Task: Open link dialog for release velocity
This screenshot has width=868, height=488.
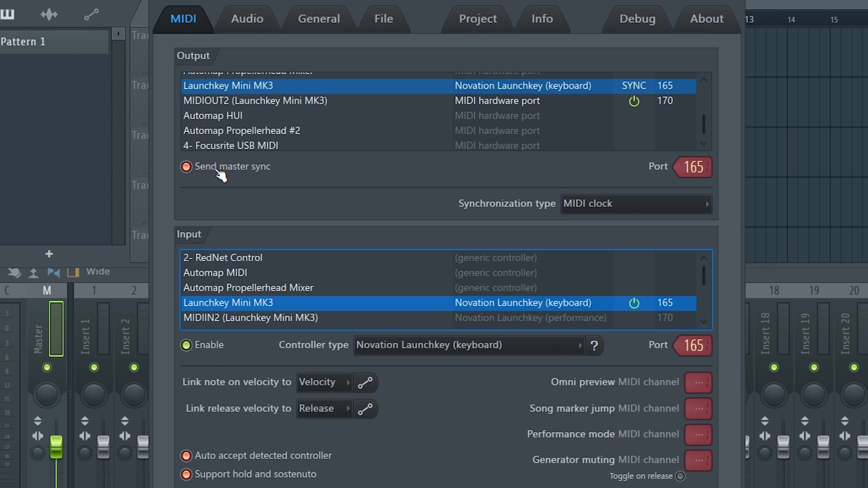Action: (365, 409)
